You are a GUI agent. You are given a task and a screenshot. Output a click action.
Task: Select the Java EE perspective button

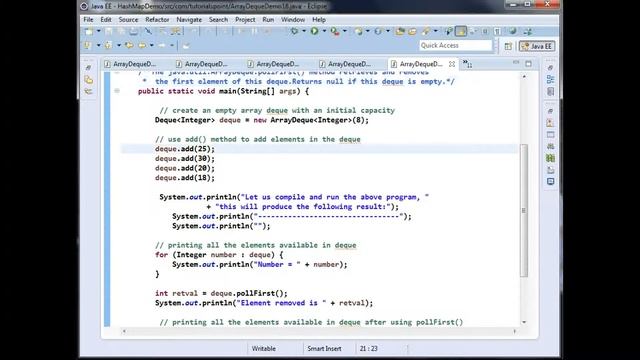(537, 46)
